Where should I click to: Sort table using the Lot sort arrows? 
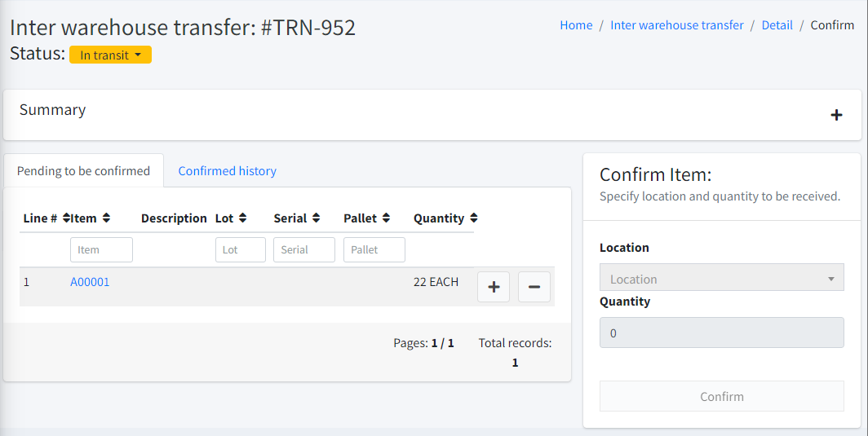click(243, 218)
